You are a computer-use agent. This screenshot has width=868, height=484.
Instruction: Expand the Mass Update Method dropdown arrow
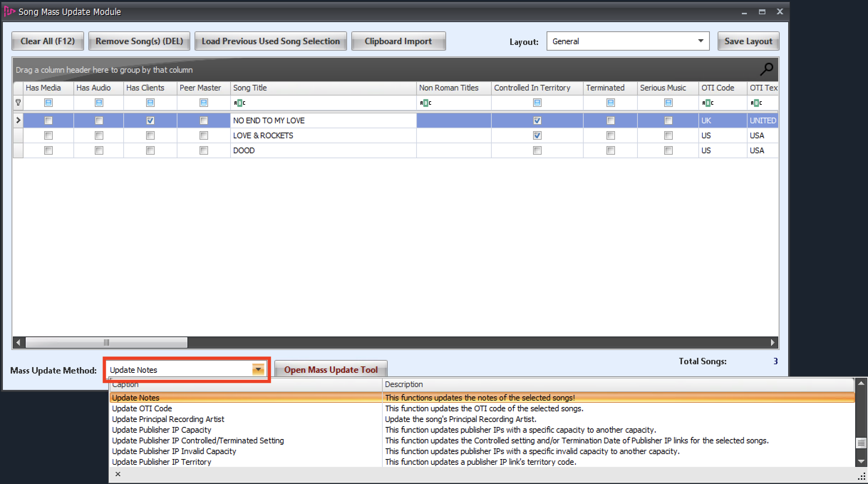(x=258, y=370)
